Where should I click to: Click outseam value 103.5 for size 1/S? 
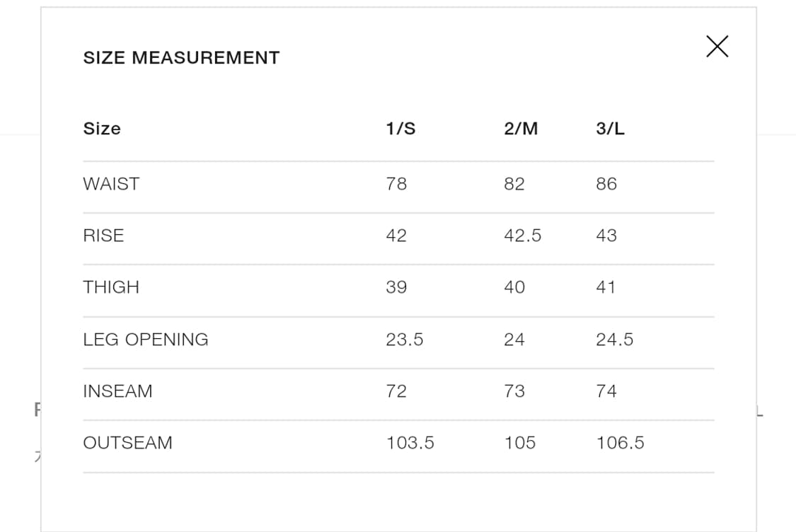(410, 443)
